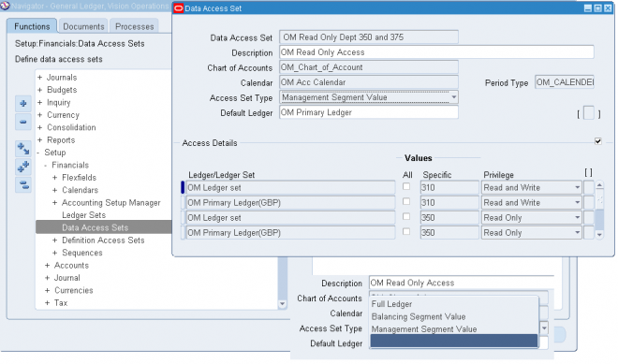Click the expand all children icon
Image resolution: width=618 pixels, height=364 pixels.
22,149
